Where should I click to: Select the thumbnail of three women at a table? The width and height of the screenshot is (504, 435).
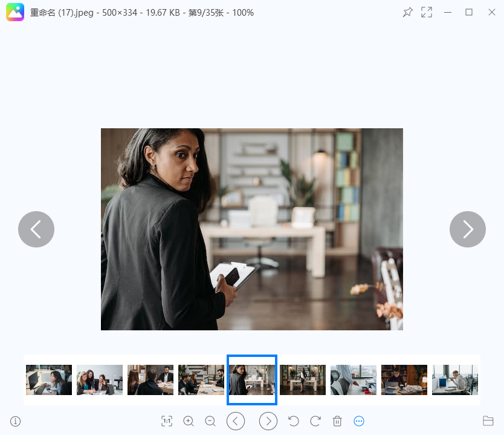100,380
